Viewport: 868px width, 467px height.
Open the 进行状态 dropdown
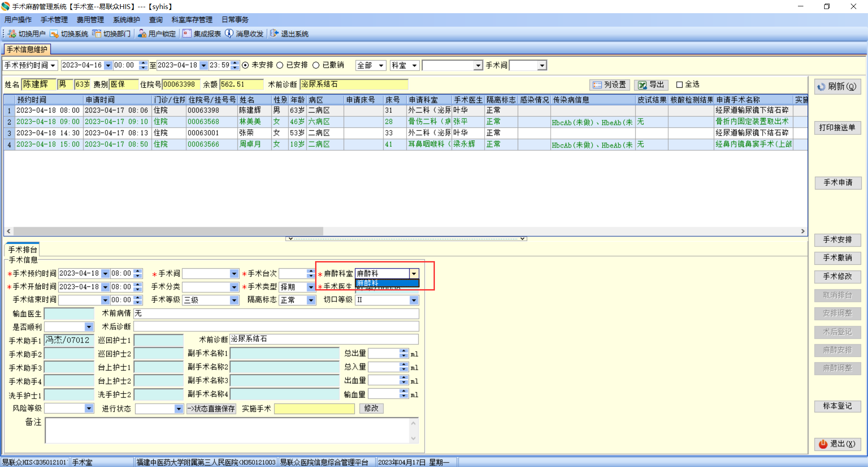pyautogui.click(x=179, y=409)
